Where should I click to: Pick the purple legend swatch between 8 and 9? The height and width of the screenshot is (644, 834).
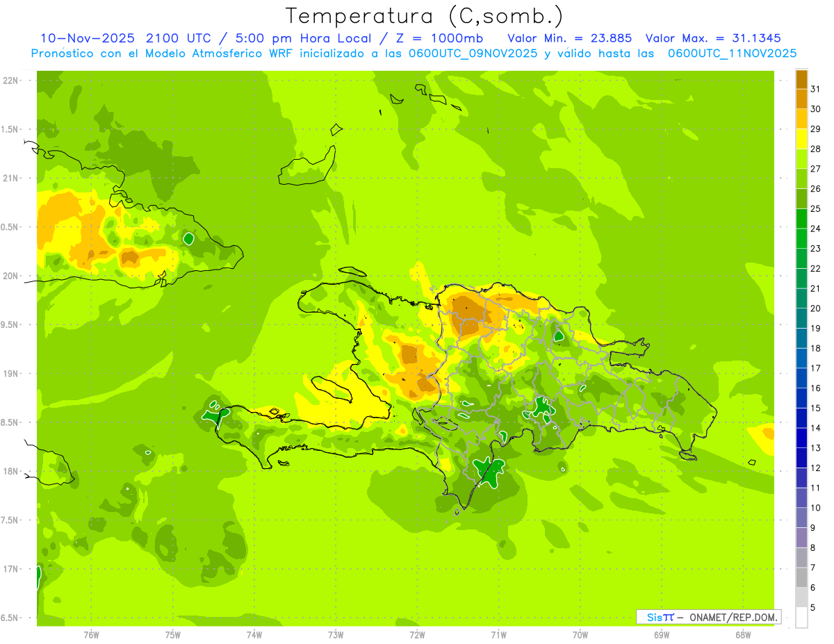801,538
